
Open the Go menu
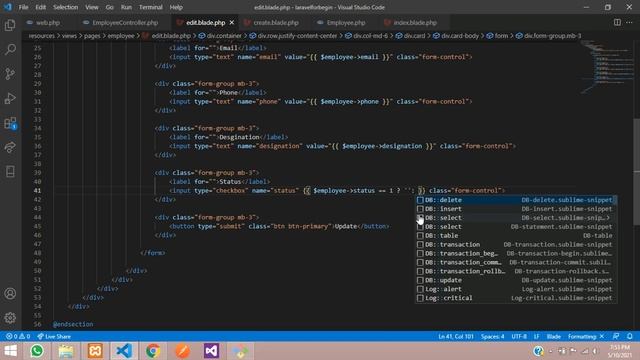coord(109,7)
